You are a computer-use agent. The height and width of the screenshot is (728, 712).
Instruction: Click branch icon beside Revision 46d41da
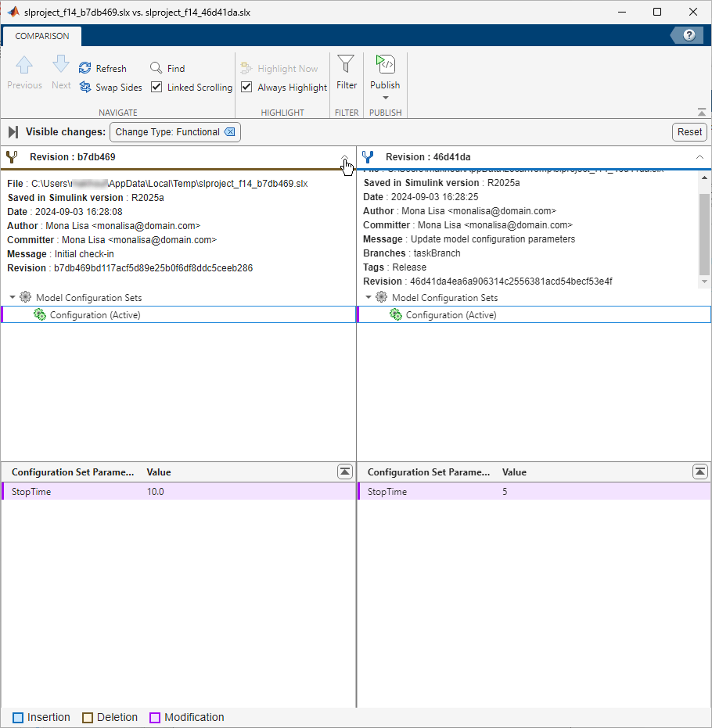tap(368, 157)
